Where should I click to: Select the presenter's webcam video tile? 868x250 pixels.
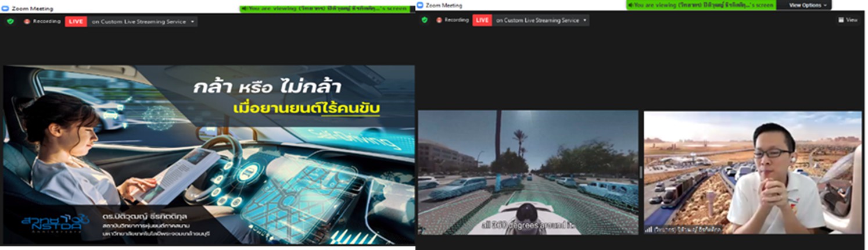coord(753,173)
